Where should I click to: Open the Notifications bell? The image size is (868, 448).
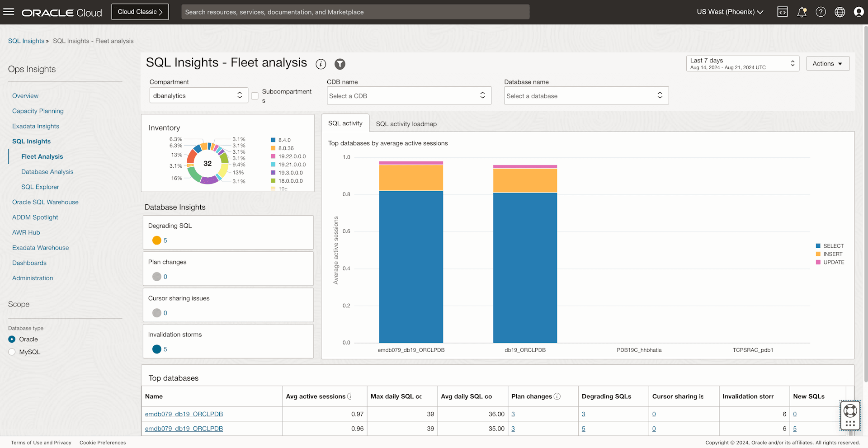pyautogui.click(x=802, y=12)
